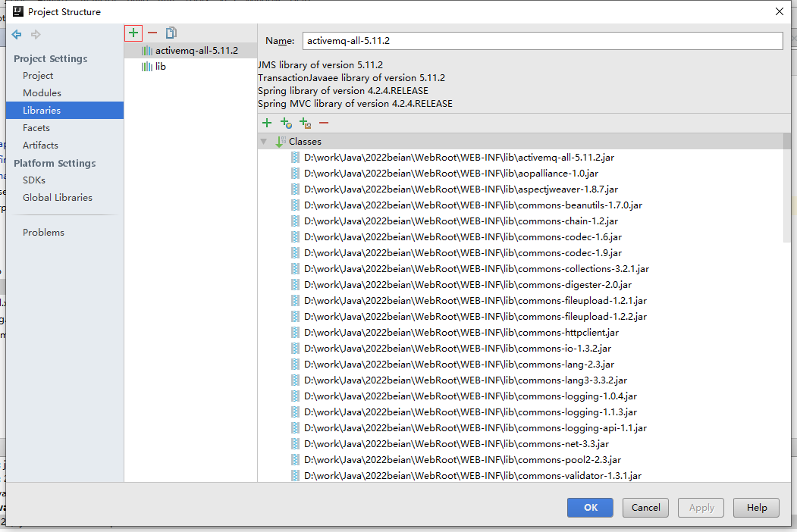Open Facets settings section

point(36,128)
